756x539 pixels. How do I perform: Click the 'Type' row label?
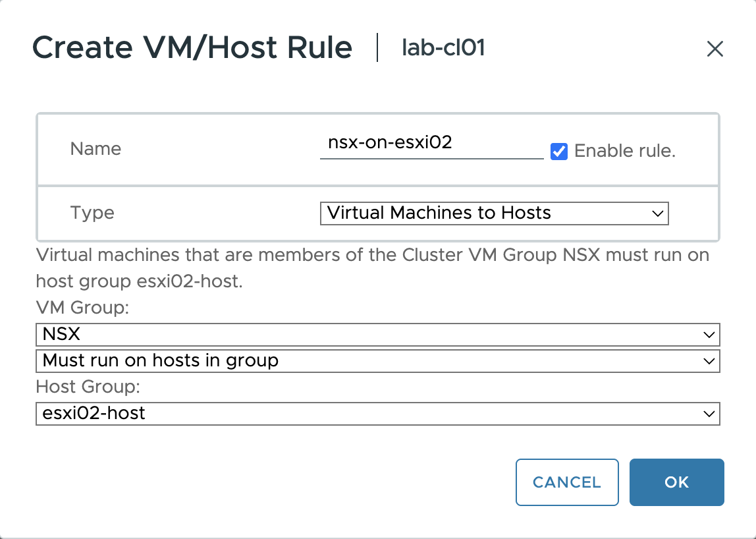click(92, 213)
